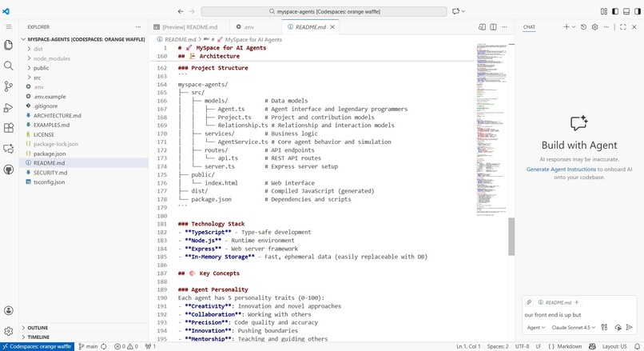The height and width of the screenshot is (351, 644).
Task: Configure chat tools icon
Action: click(x=604, y=327)
